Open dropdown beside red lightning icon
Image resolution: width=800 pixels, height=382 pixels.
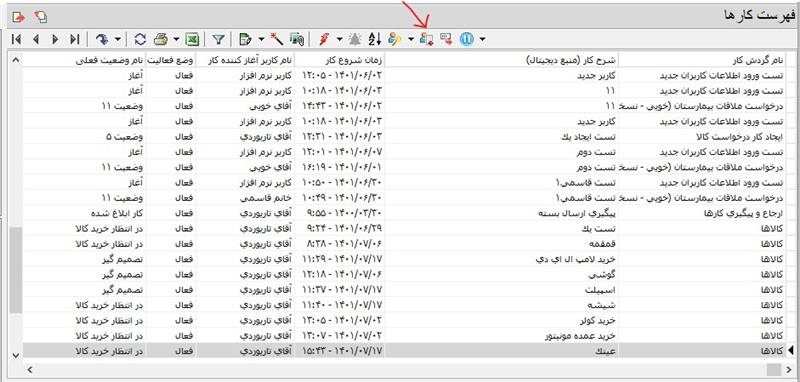[339, 39]
